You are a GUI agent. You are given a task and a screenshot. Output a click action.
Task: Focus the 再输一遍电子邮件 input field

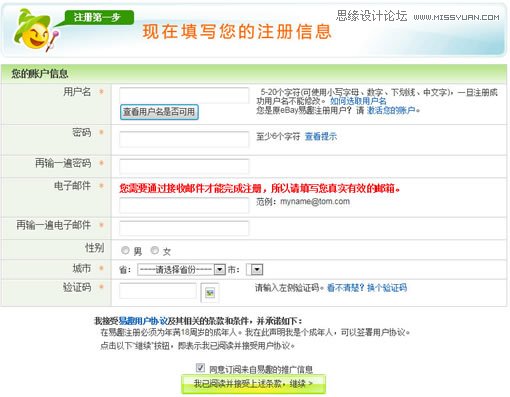tap(184, 228)
